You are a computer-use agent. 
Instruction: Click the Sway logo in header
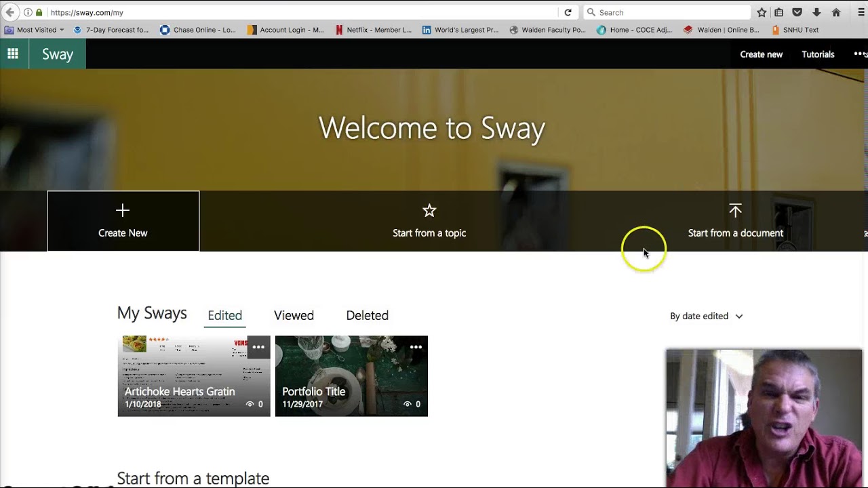click(58, 54)
